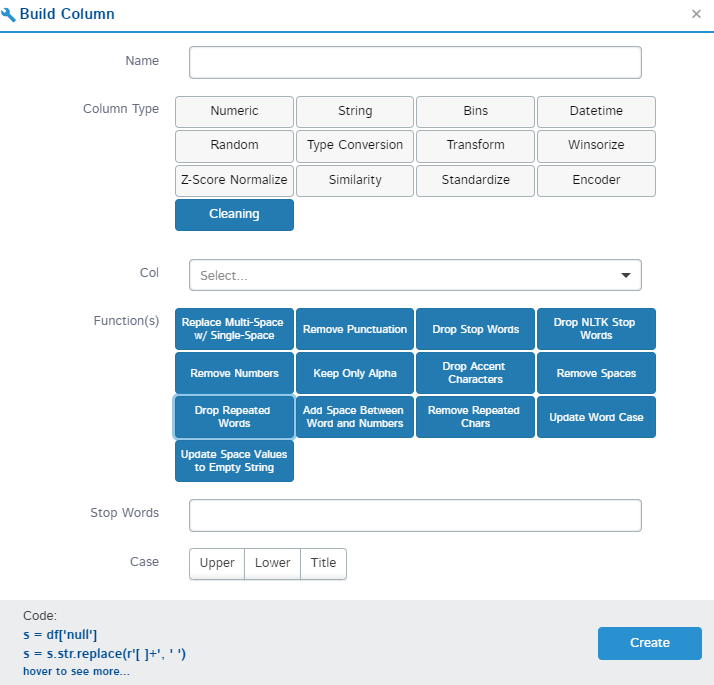This screenshot has width=714, height=685.
Task: Open the Col select dropdown
Action: coord(415,275)
